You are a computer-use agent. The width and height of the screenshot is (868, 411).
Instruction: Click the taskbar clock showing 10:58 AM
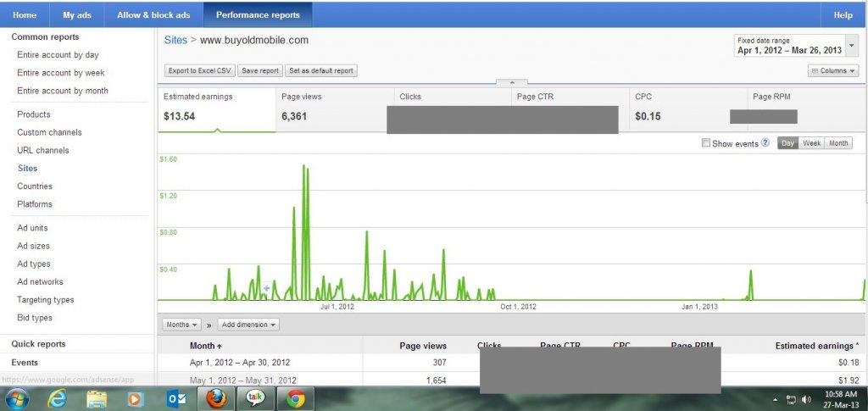pyautogui.click(x=840, y=399)
